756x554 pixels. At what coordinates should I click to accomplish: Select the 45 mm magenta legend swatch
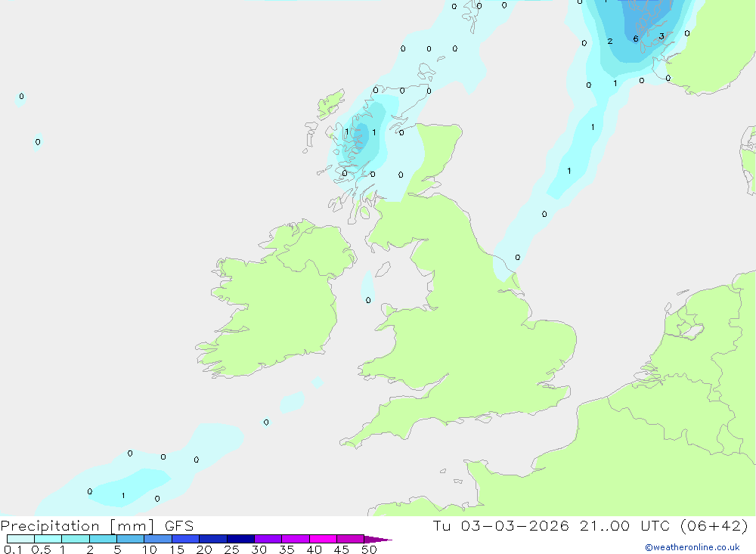pos(350,539)
